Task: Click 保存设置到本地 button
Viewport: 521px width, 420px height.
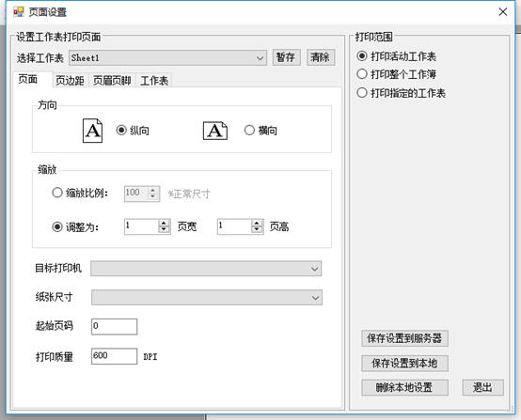Action: click(404, 364)
